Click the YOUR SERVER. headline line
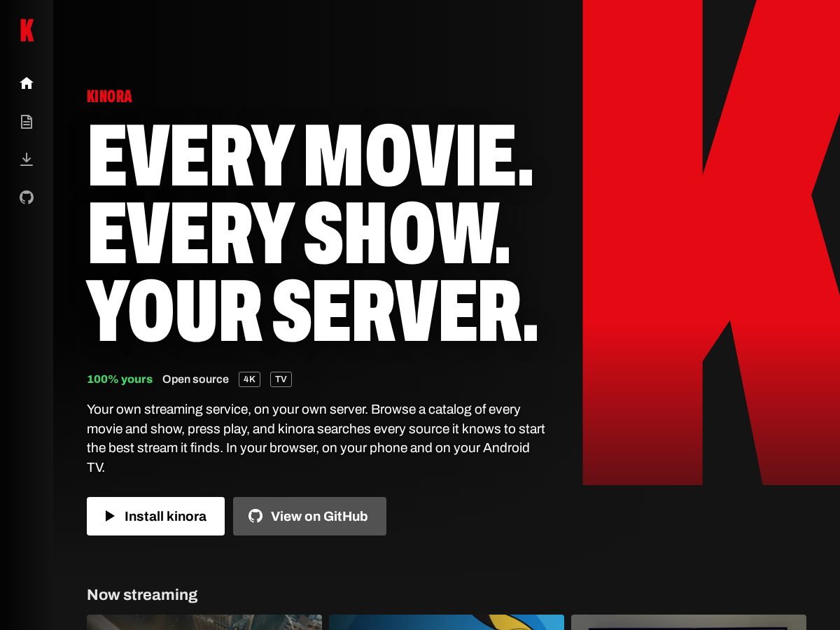840x630 pixels. [312, 311]
